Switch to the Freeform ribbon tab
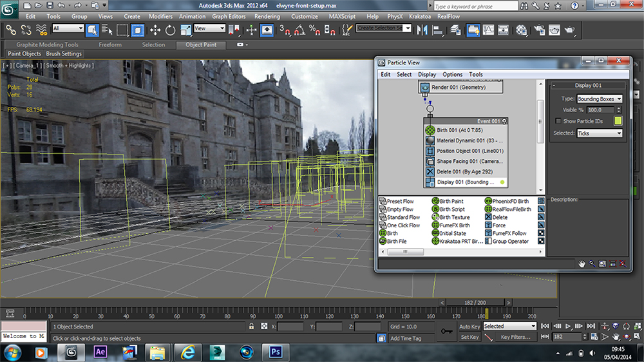 110,44
